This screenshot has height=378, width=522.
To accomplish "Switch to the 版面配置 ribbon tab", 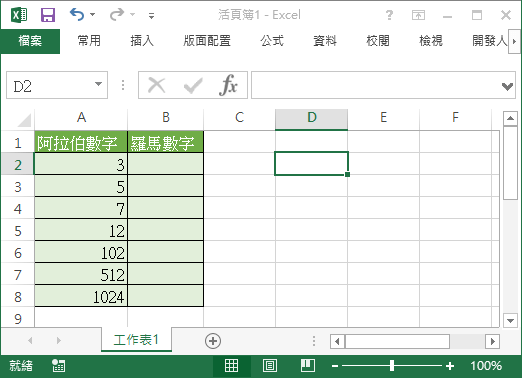I will 207,41.
